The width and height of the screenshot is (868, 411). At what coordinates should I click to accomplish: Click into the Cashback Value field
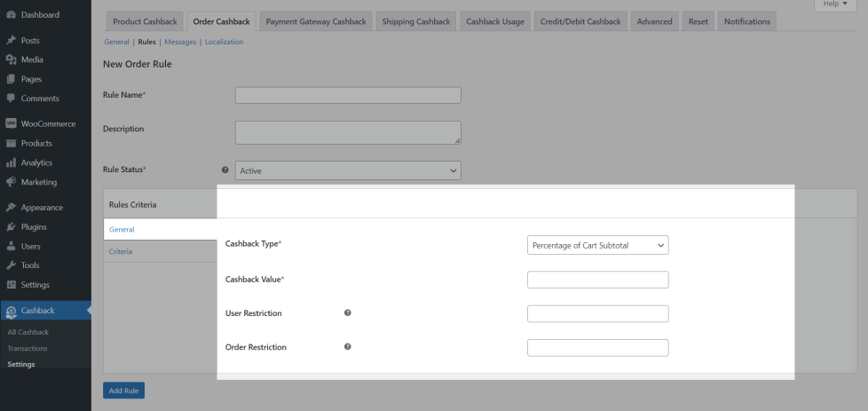tap(597, 280)
